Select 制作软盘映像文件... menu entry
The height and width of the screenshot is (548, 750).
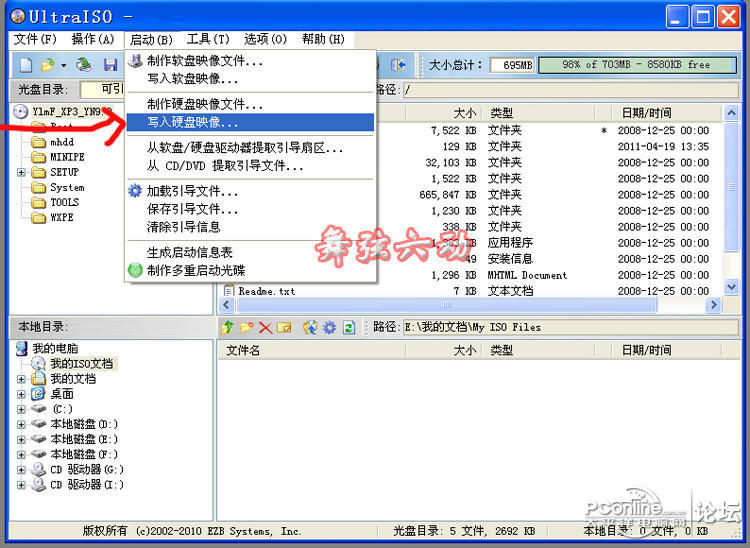(250, 61)
